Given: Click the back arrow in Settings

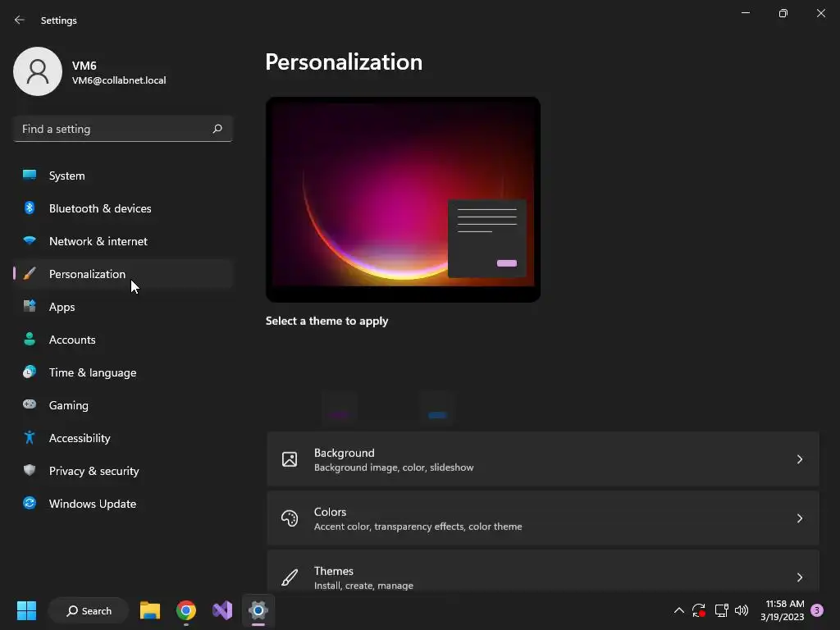Looking at the screenshot, I should [x=20, y=20].
